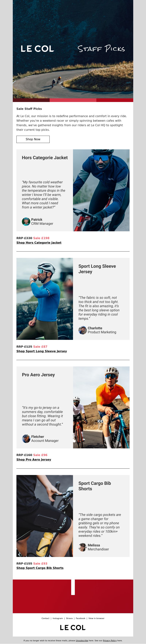Follow the Shop Pro Aero Jersey link

point(34,460)
